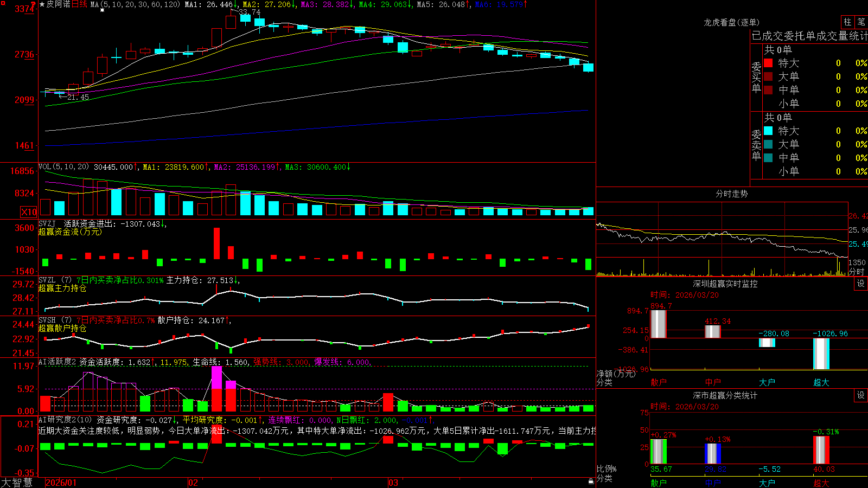Click the 龙虎看盘(逐单) panel title
This screenshot has height=488, width=868.
pos(731,22)
